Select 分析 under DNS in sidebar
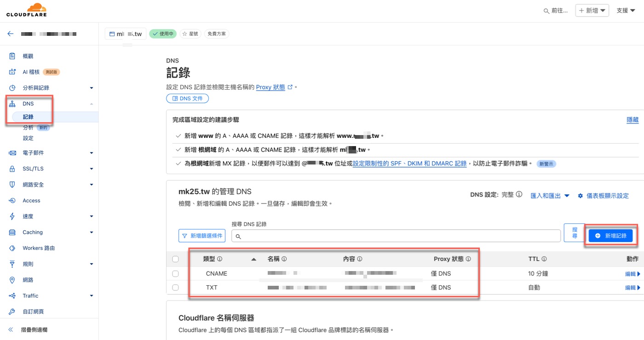Screen dimensions: 644x340 point(28,128)
